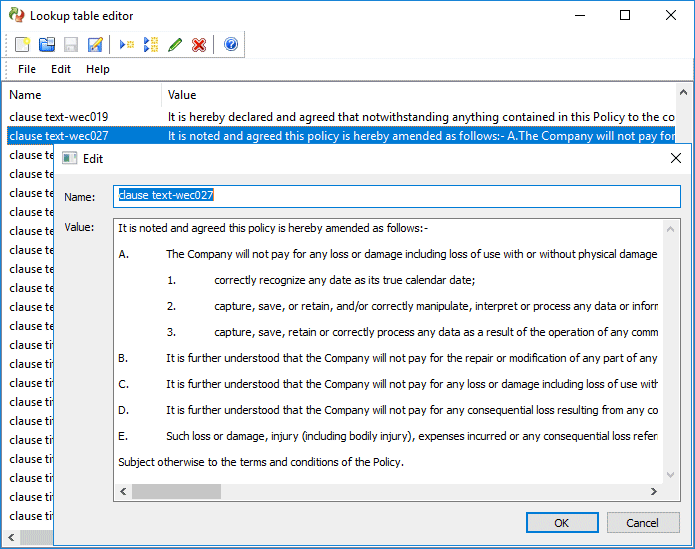Click right arrow of Value horizontal scrollbar
This screenshot has height=549, width=695.
tap(653, 491)
